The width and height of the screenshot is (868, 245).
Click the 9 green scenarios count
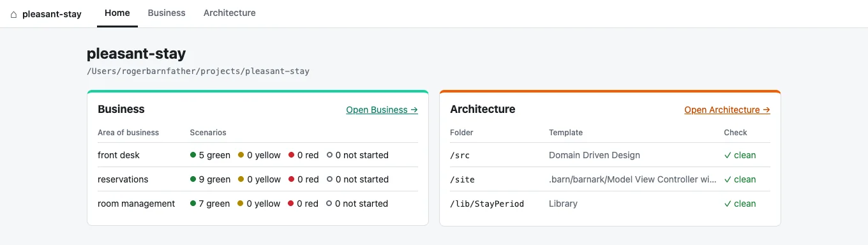210,179
